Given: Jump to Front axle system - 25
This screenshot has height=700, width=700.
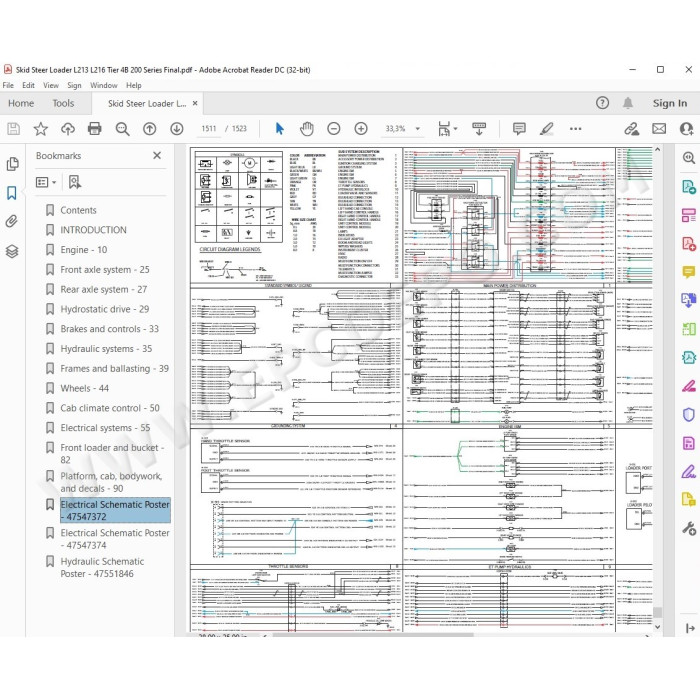Looking at the screenshot, I should click(105, 270).
